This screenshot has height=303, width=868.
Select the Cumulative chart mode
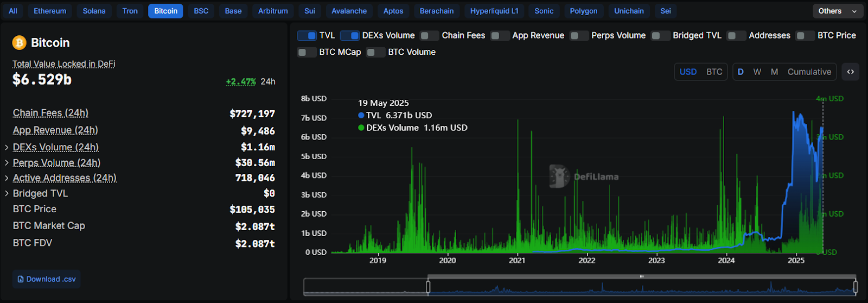tap(809, 72)
